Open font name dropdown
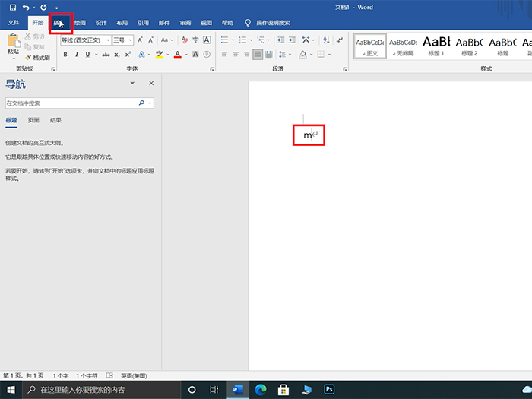 click(x=108, y=40)
